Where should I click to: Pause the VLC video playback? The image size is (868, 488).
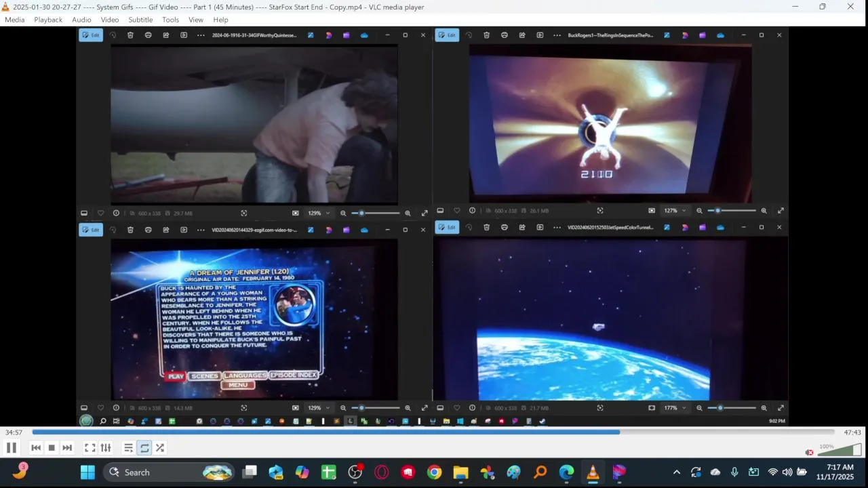12,447
